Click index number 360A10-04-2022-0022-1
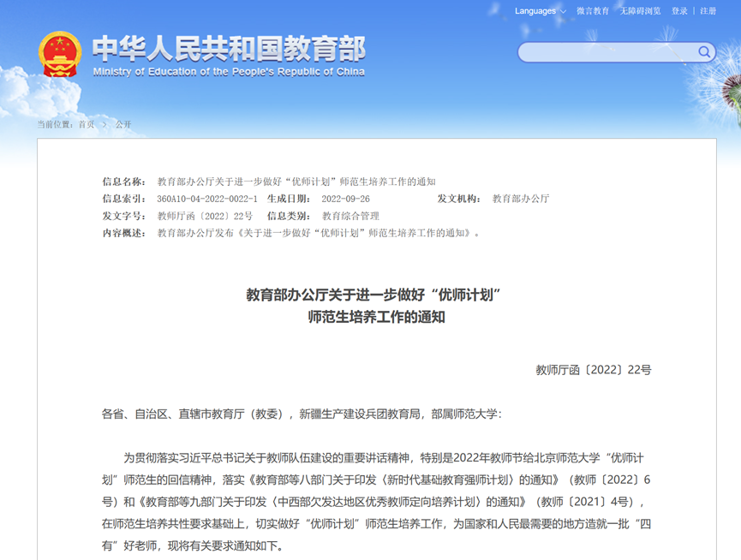This screenshot has width=741, height=560. [207, 199]
